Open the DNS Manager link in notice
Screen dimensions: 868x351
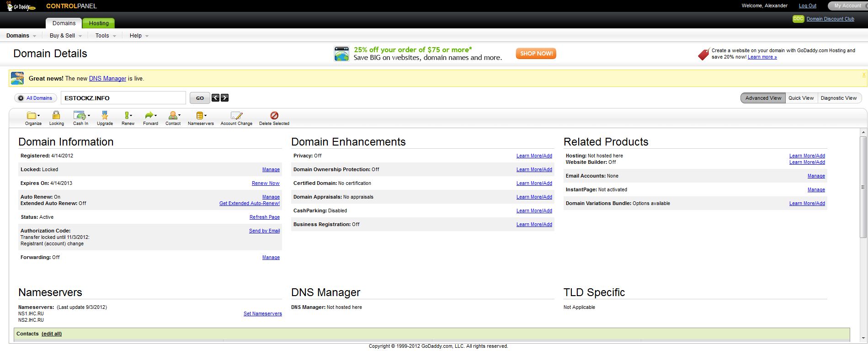point(107,79)
